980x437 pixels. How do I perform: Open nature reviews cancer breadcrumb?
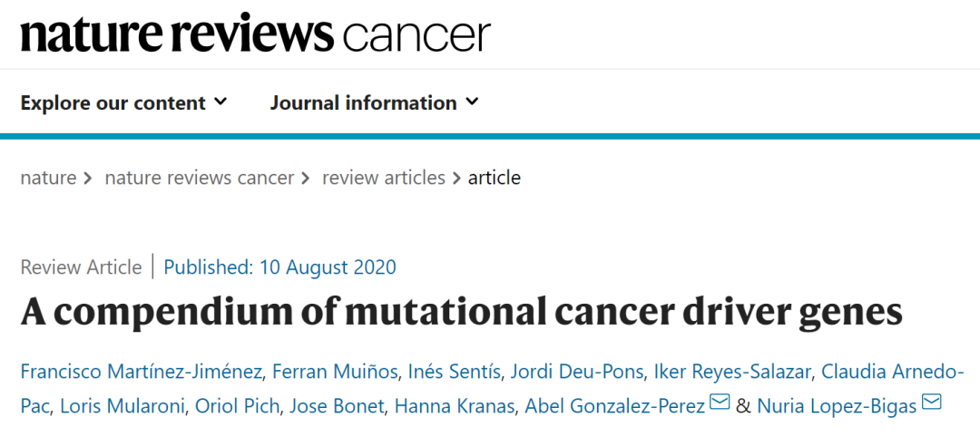[x=200, y=178]
